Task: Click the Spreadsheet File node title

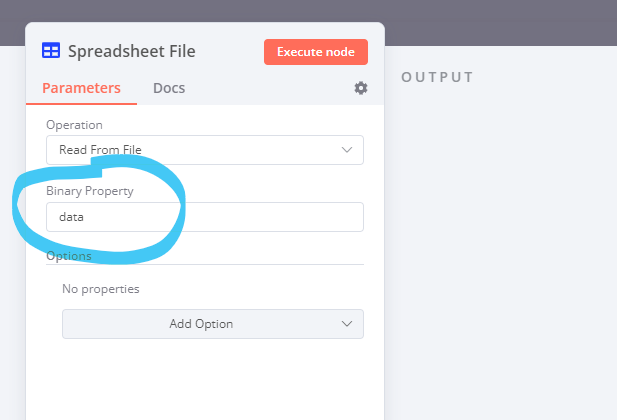Action: pyautogui.click(x=132, y=51)
